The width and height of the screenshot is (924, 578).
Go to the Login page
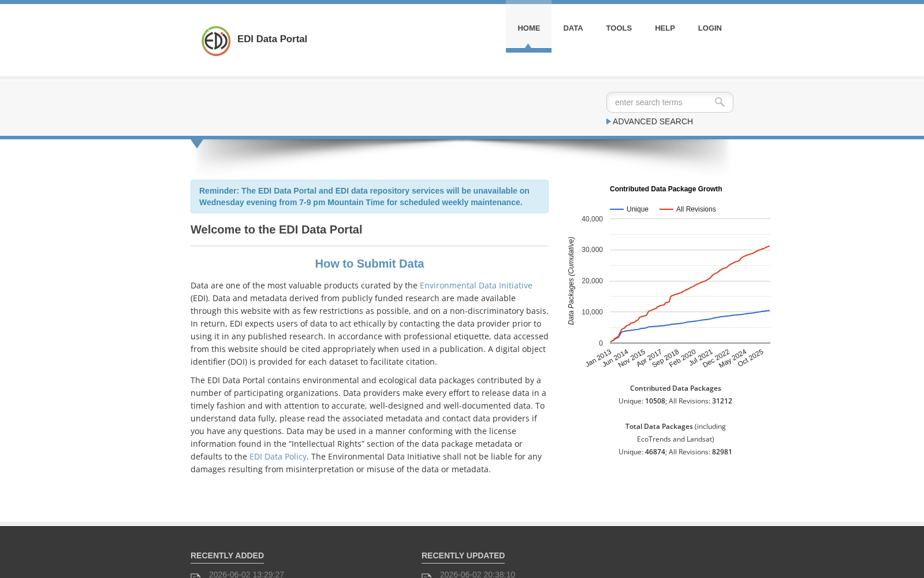(710, 28)
